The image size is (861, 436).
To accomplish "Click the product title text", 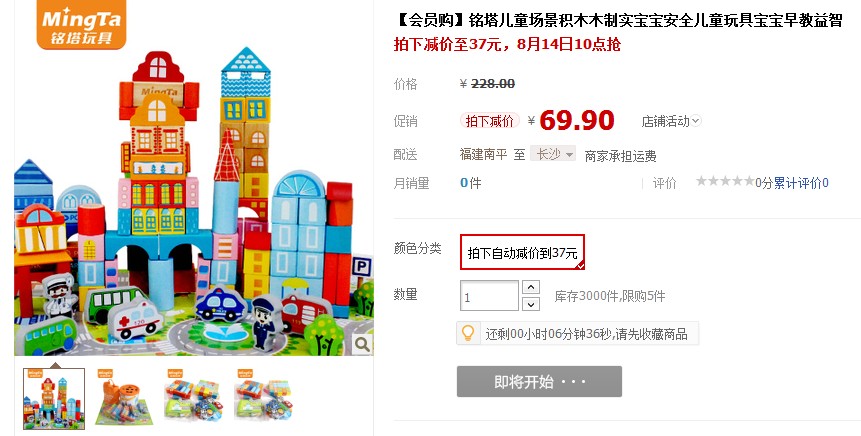I will coord(618,20).
